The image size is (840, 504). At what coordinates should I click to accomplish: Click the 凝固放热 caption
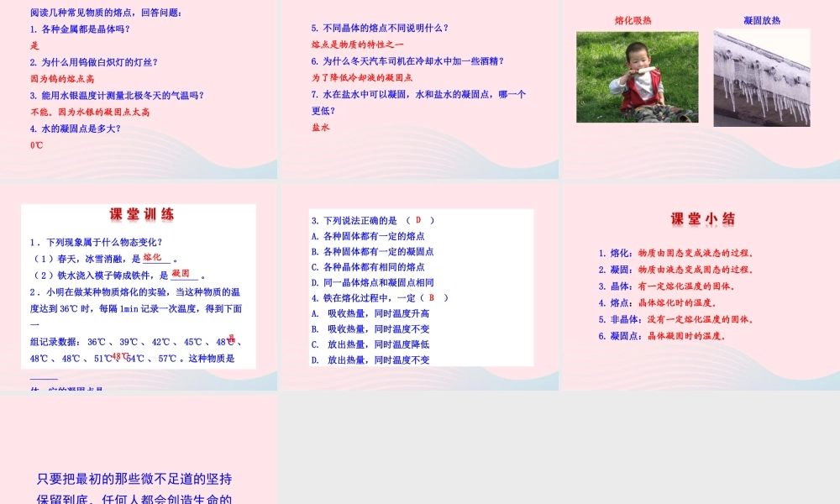pyautogui.click(x=762, y=21)
